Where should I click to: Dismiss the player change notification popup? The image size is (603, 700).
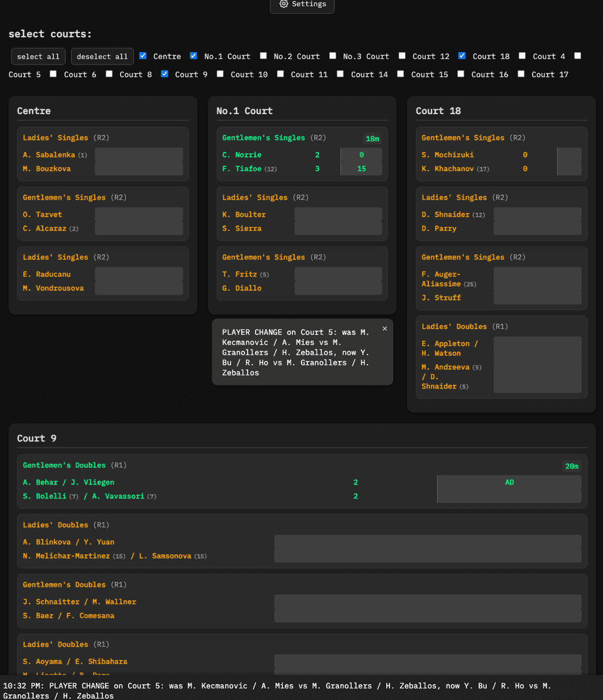(384, 328)
